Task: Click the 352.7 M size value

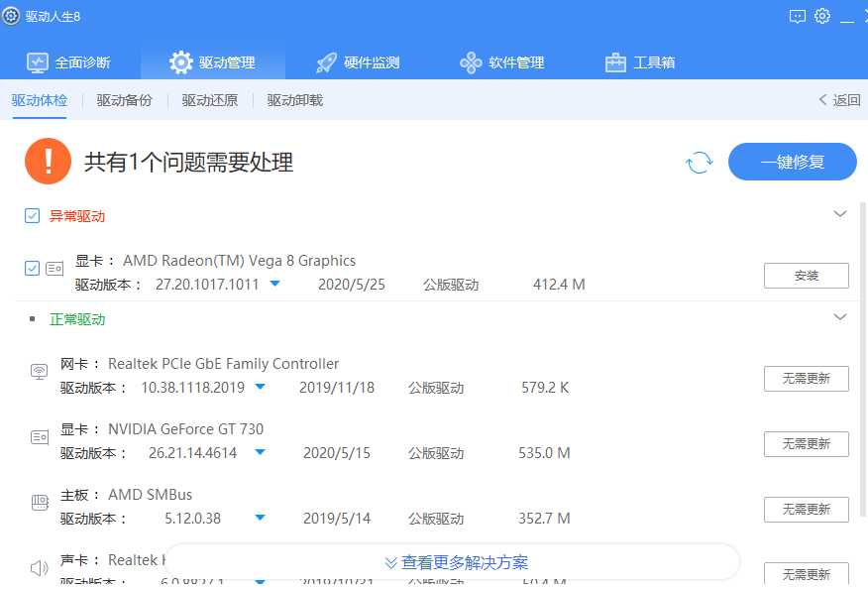Action: point(544,518)
